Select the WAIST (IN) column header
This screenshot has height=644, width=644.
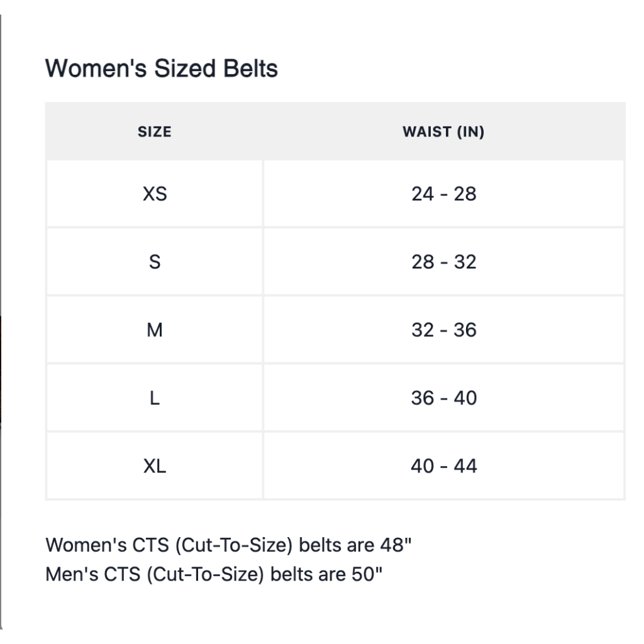pos(443,132)
